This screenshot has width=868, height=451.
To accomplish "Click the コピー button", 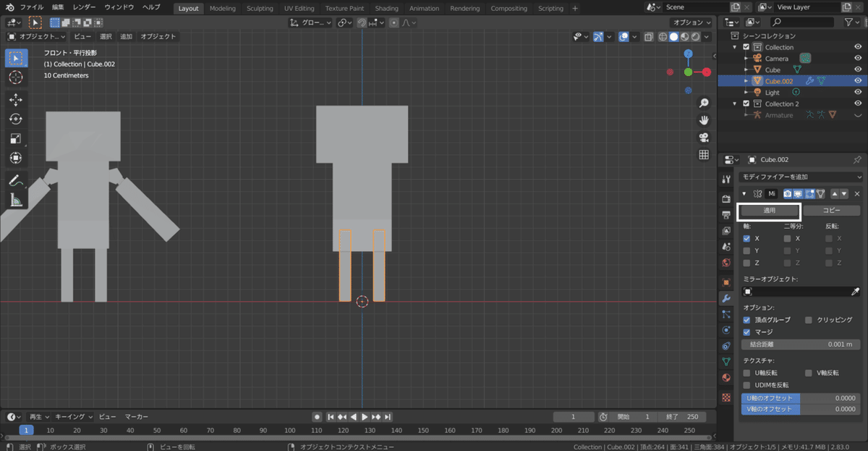I will point(831,211).
